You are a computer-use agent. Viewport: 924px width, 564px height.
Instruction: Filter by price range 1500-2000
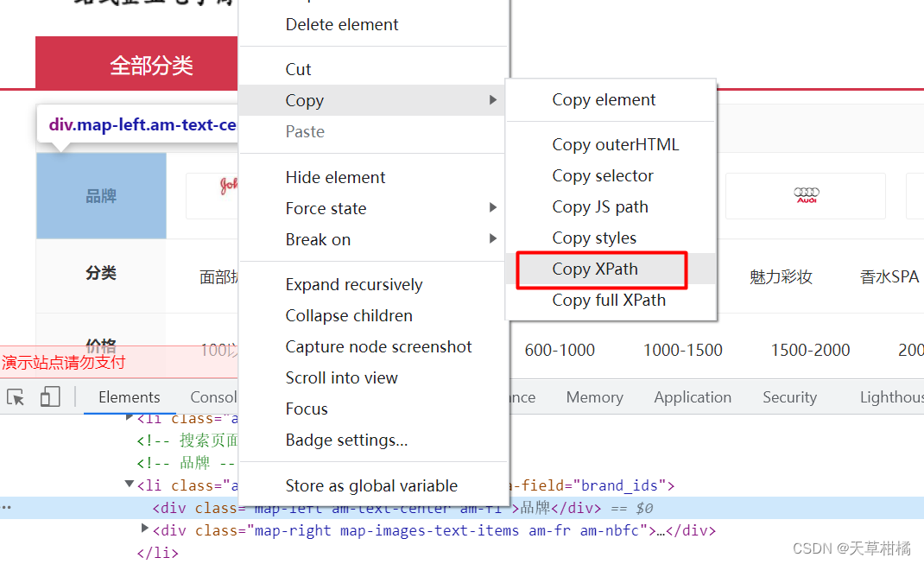coord(810,351)
